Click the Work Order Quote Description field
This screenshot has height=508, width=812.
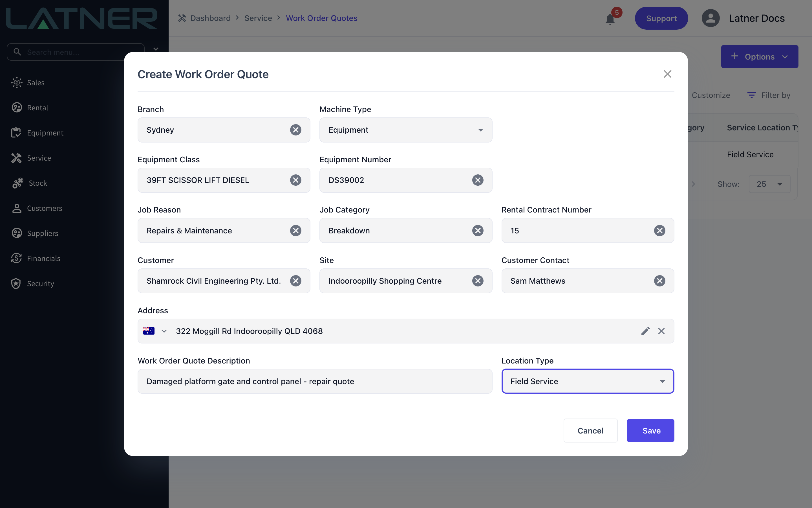[315, 381]
